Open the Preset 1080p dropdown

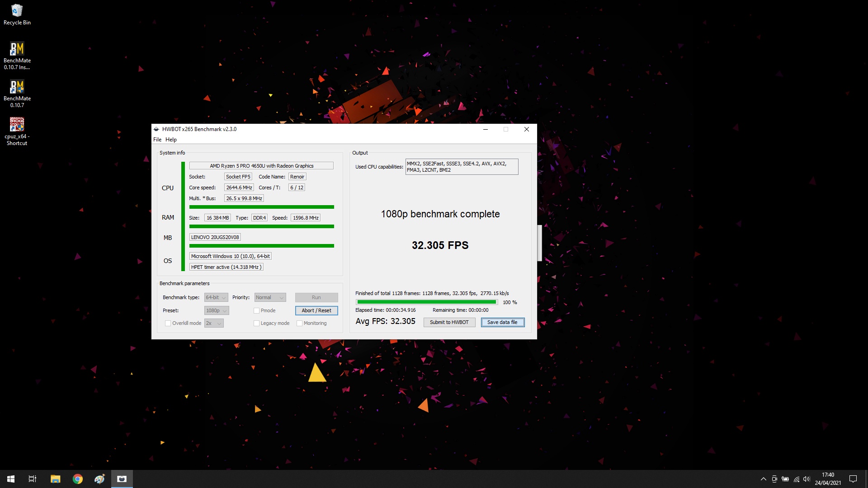click(217, 311)
